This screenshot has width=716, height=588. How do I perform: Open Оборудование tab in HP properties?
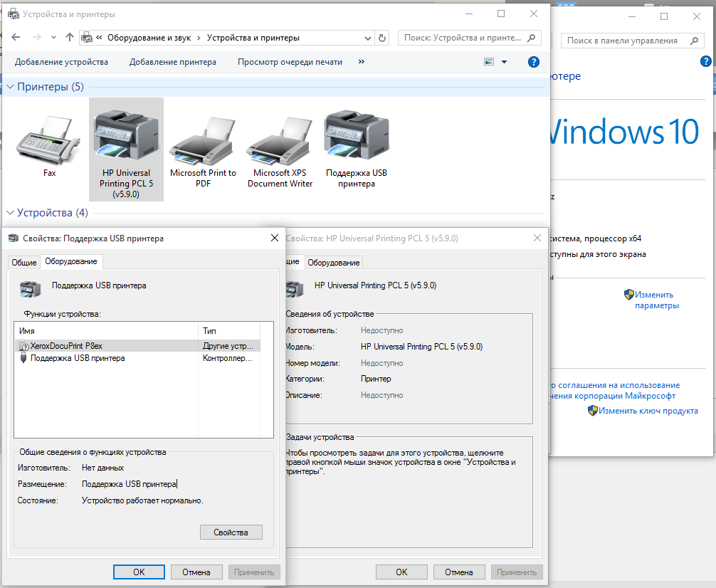click(x=333, y=263)
